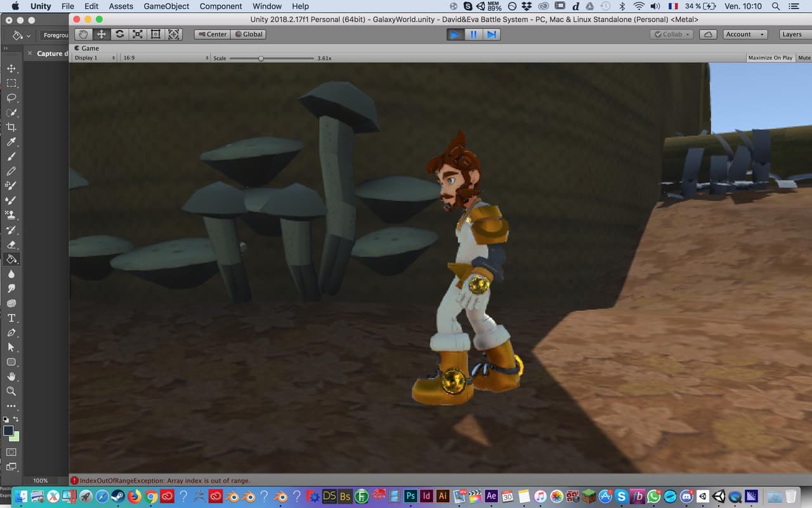Toggle Photoshop Quick Mask mode
The image size is (812, 508).
click(11, 452)
